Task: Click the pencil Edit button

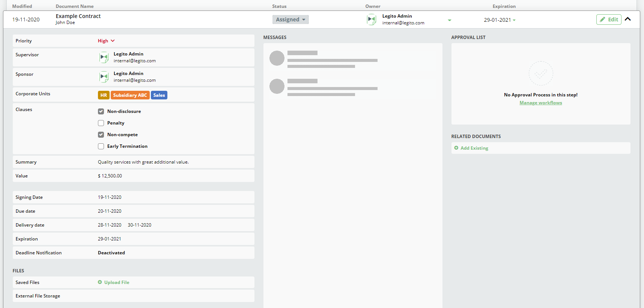Action: 608,20
